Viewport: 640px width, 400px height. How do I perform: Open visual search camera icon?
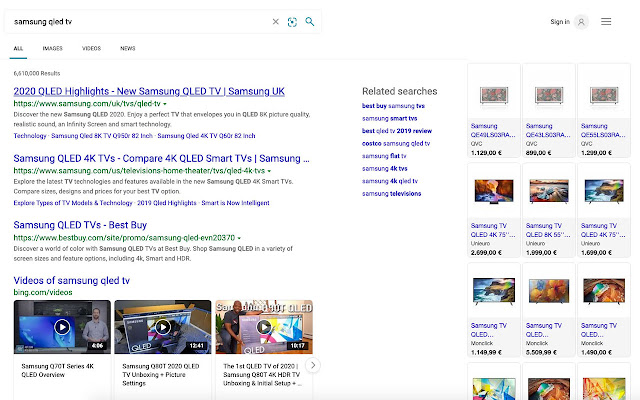pyautogui.click(x=292, y=22)
